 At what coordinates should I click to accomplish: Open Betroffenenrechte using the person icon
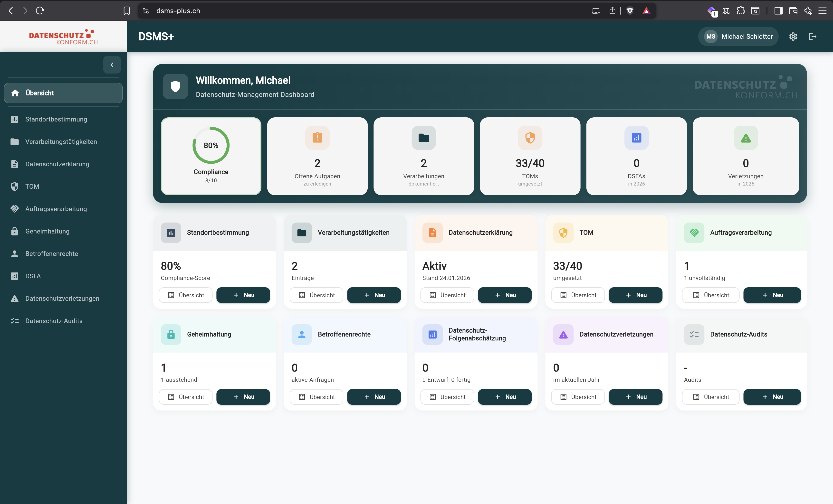(15, 253)
